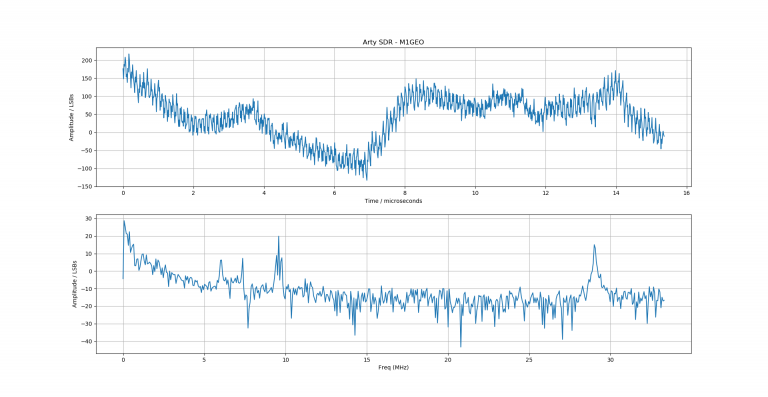The image size is (768, 397).
Task: Click the tick label 30 on frequency axis
Action: [x=610, y=360]
